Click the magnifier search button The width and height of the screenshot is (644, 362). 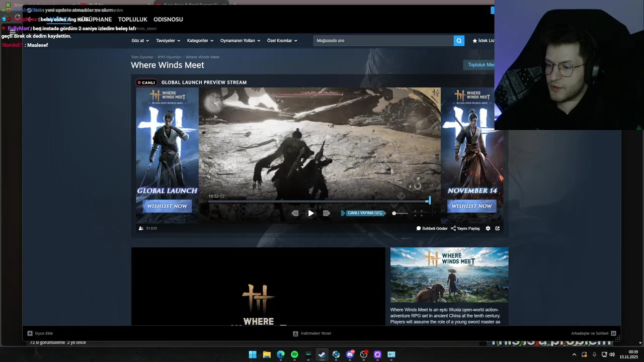click(x=459, y=41)
